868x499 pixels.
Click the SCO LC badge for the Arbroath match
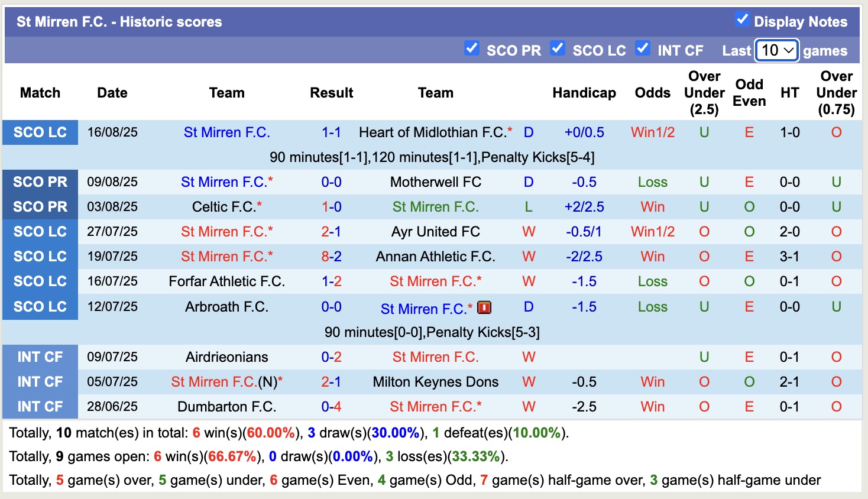[x=40, y=307]
